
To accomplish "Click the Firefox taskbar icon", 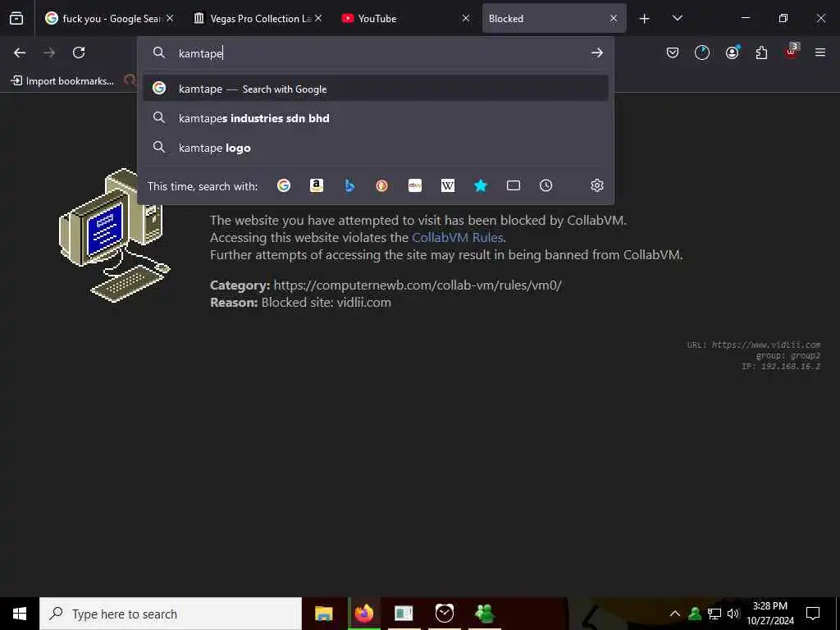I will (363, 614).
